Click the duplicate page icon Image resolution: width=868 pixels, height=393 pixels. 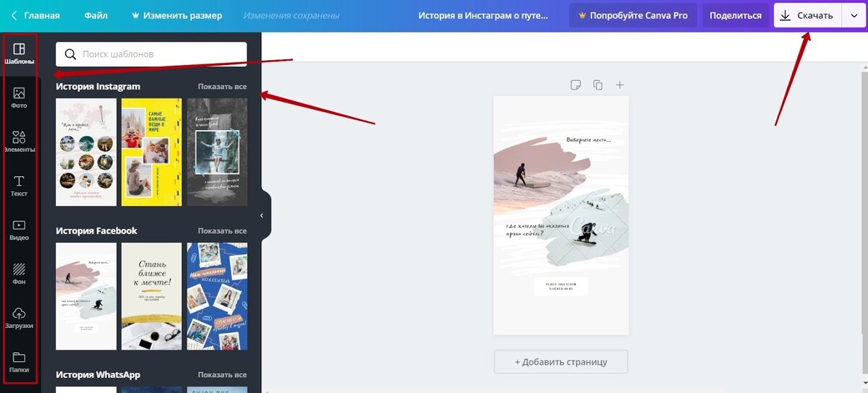click(x=597, y=85)
